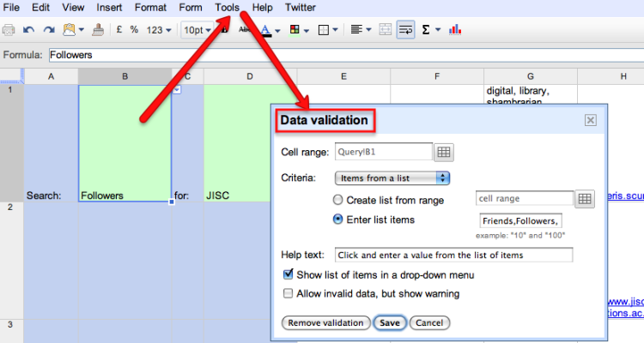The width and height of the screenshot is (644, 343).
Task: Enable 'Allow invalid data, but show warning'
Action: (288, 294)
